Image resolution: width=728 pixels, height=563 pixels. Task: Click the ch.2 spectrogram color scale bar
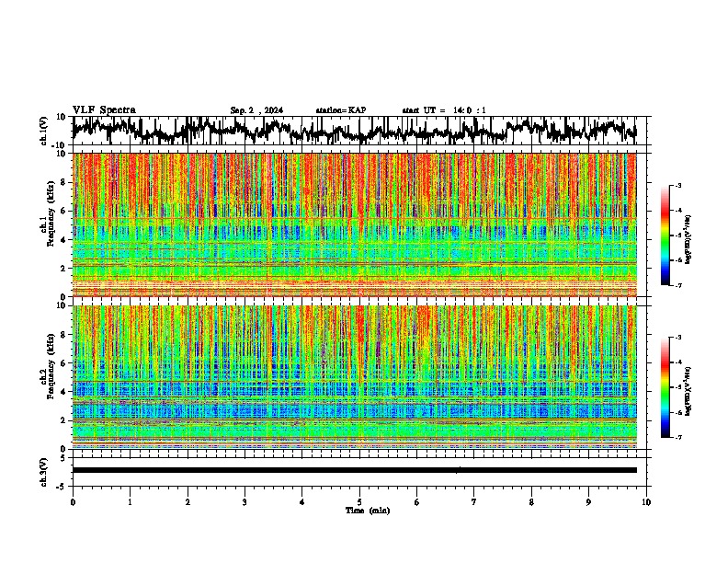[665, 387]
